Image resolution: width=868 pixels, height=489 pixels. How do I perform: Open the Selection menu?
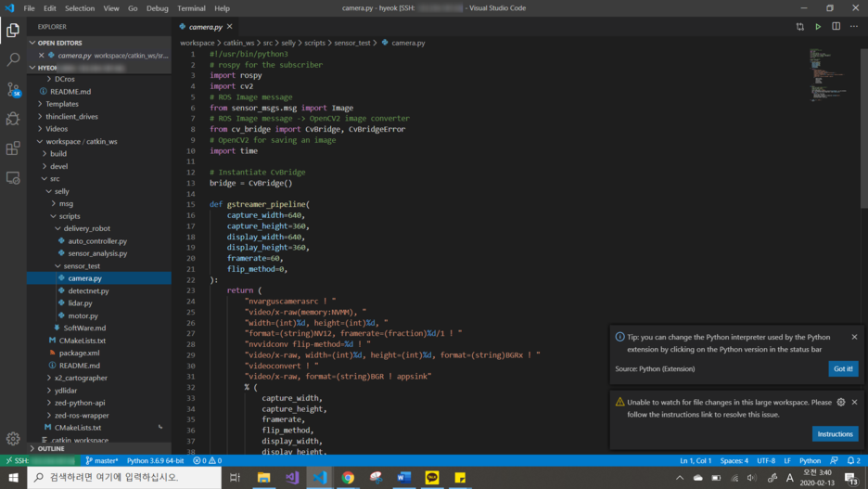point(80,8)
